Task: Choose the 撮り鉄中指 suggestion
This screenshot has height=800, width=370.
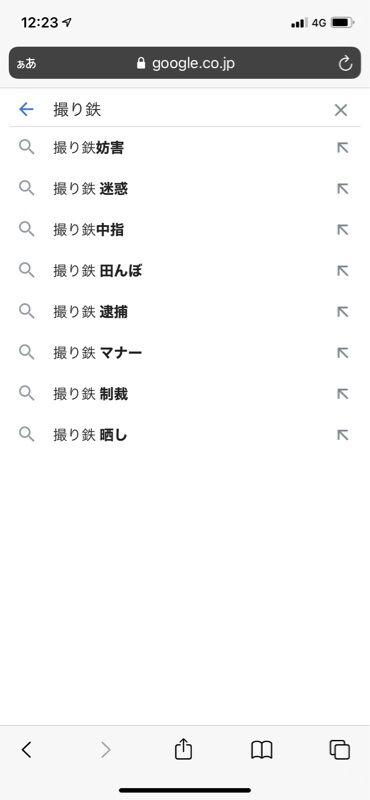Action: 185,230
